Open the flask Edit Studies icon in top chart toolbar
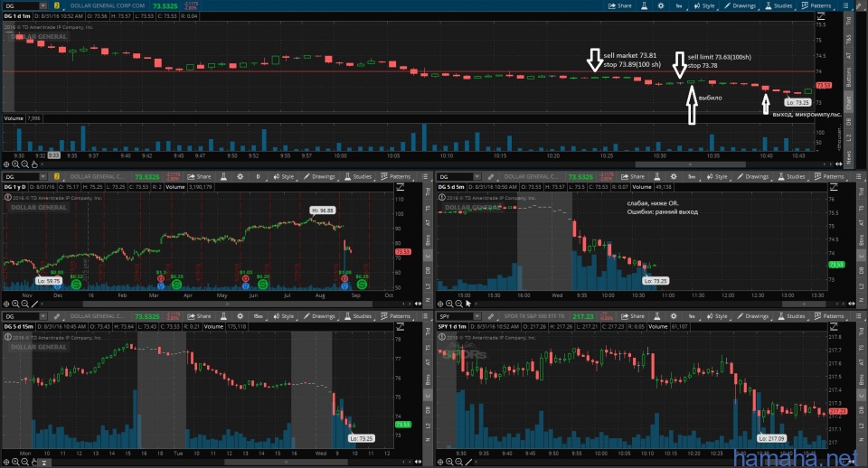 tap(645, 5)
